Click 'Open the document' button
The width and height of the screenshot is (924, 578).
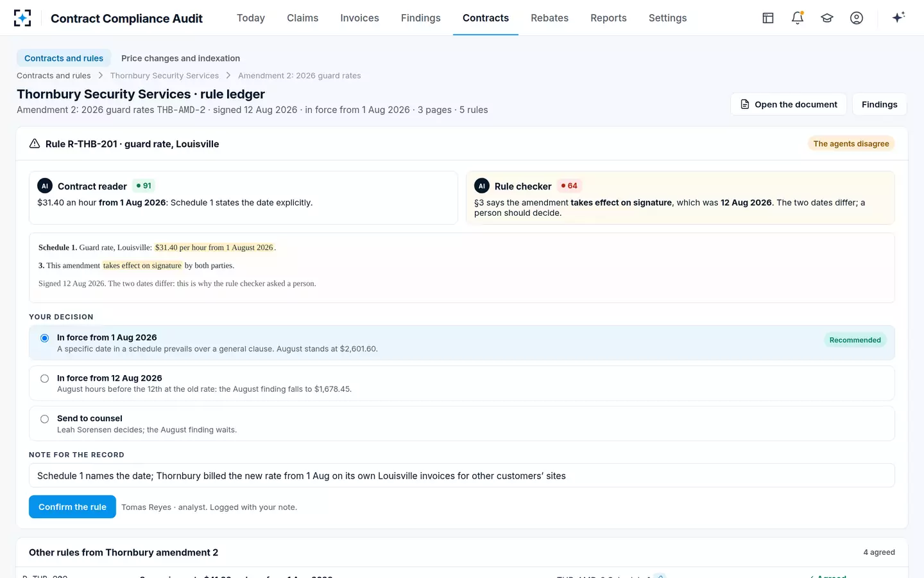(789, 104)
